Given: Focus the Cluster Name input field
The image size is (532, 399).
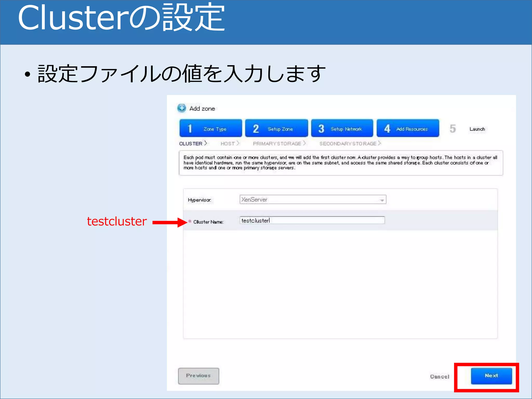Looking at the screenshot, I should 312,221.
